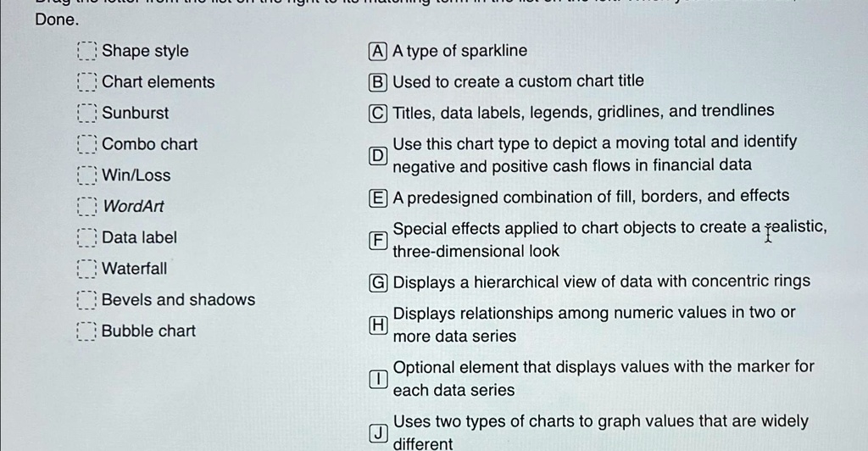Viewport: 868px width, 451px height.
Task: Select the letter B tile for custom chart title
Action: [377, 82]
